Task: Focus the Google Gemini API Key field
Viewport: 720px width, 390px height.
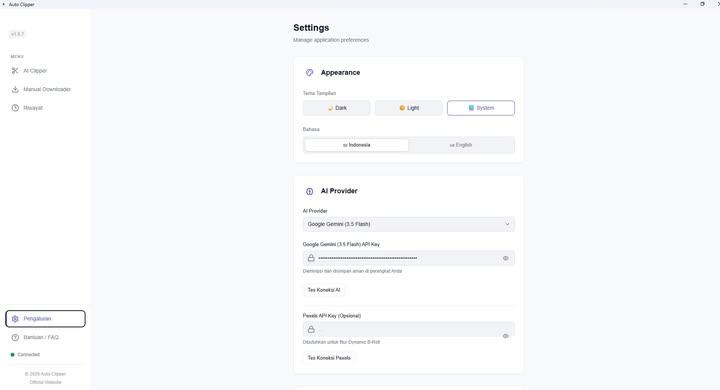Action: (409, 258)
